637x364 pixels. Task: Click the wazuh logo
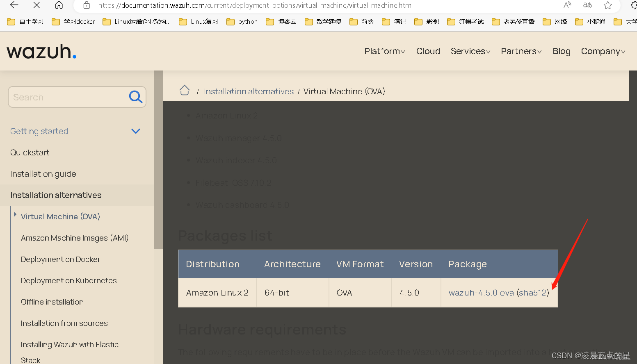tap(41, 52)
